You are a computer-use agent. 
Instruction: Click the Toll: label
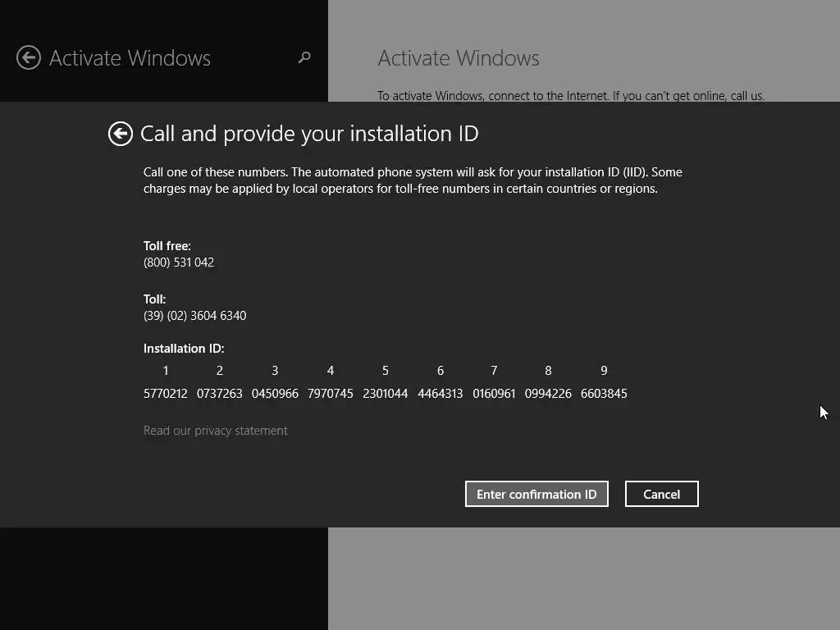pyautogui.click(x=155, y=299)
